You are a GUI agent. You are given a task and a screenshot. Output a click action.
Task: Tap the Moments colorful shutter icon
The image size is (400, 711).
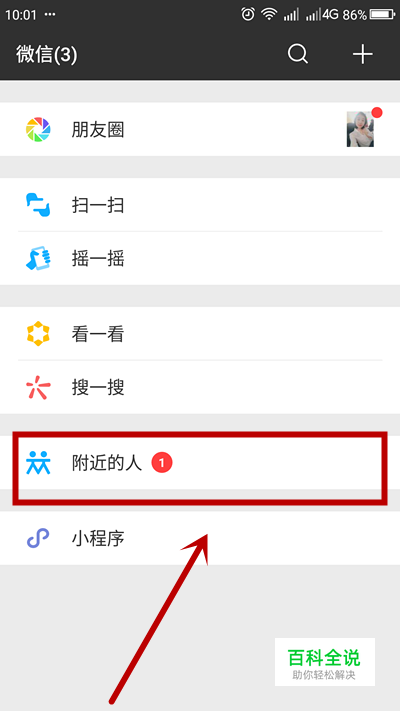click(38, 130)
